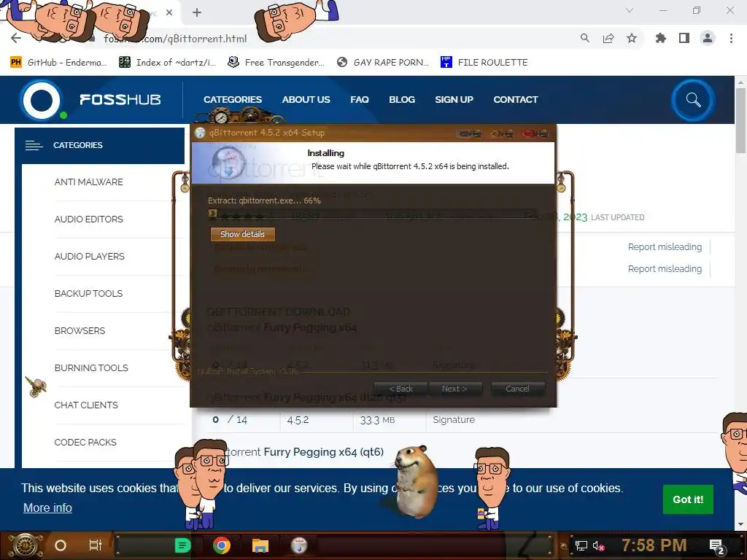Open the GitHub - Enderma... bookmark
Image resolution: width=747 pixels, height=560 pixels.
[58, 63]
